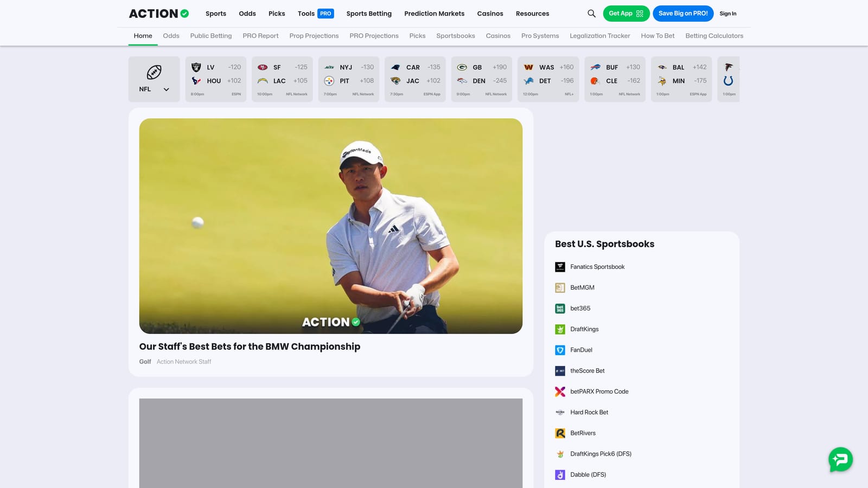This screenshot has height=488, width=868.
Task: Click the Packers team logo
Action: tap(462, 67)
